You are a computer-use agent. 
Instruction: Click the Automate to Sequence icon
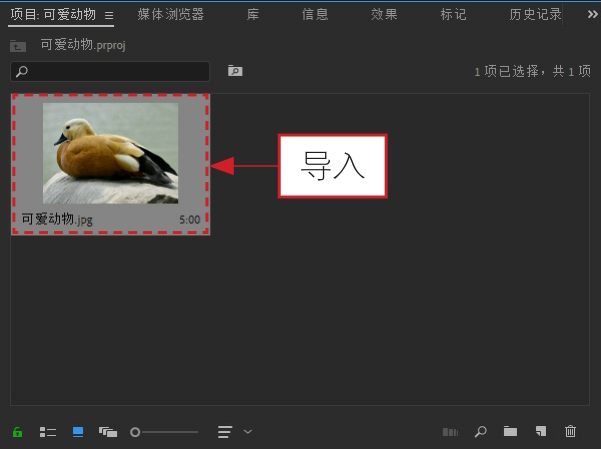pos(450,432)
